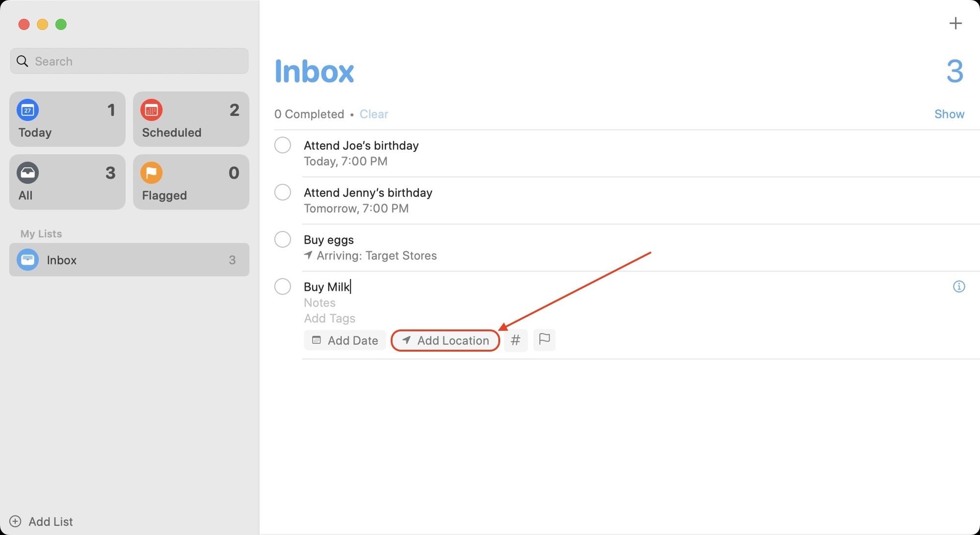Flag Buy Milk with the flag icon

(x=544, y=340)
